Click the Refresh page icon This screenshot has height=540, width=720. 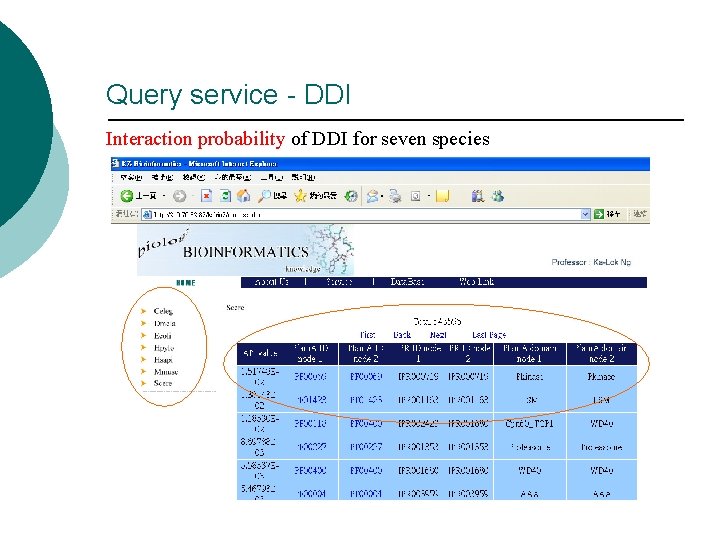coord(225,196)
